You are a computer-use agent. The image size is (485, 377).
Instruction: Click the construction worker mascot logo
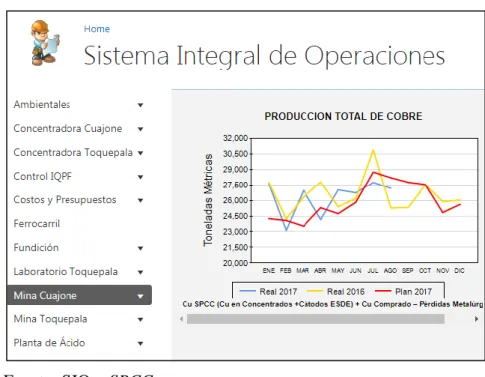coord(45,43)
